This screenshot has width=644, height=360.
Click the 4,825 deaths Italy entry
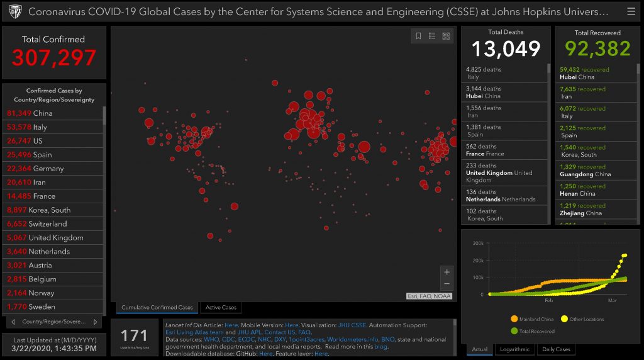tap(504, 73)
